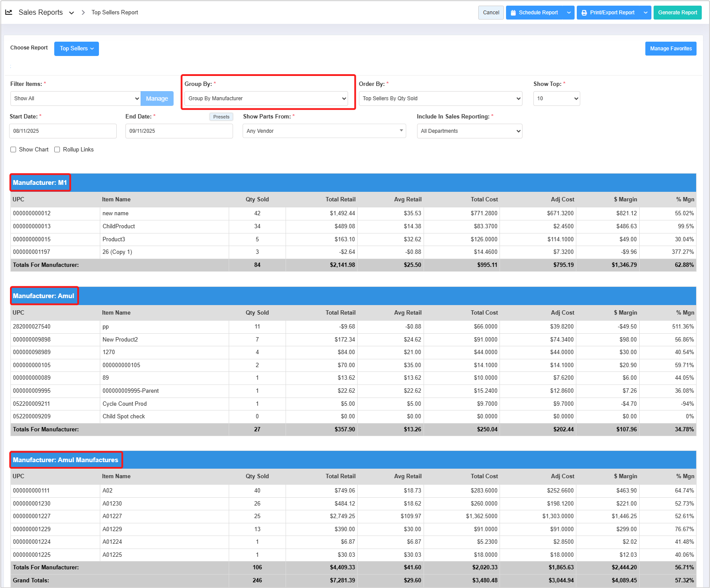Click the breadcrumb arrow before Top Sellers Report

[x=83, y=13]
